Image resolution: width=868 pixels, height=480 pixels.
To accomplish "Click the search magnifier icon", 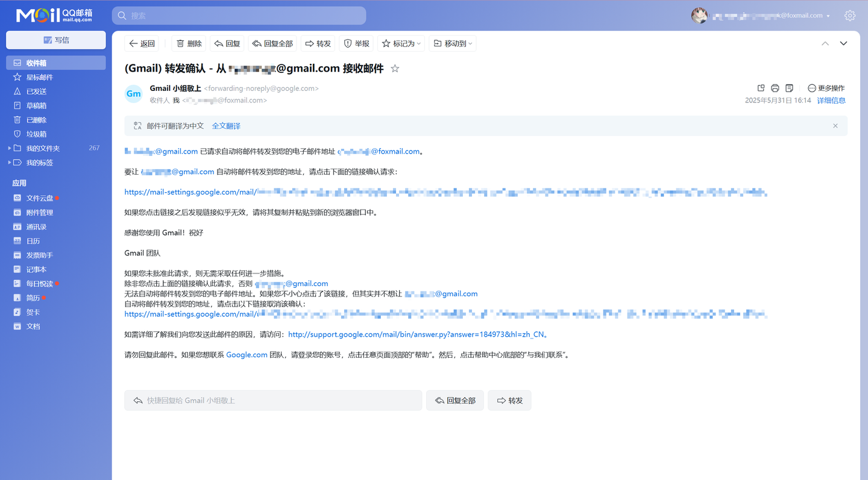I will (x=122, y=16).
